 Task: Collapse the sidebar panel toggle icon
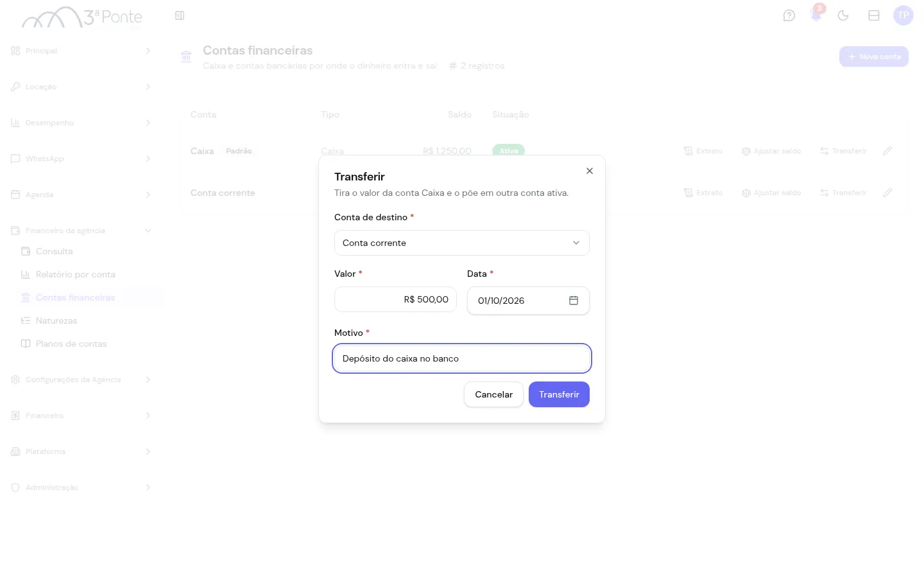click(x=180, y=15)
